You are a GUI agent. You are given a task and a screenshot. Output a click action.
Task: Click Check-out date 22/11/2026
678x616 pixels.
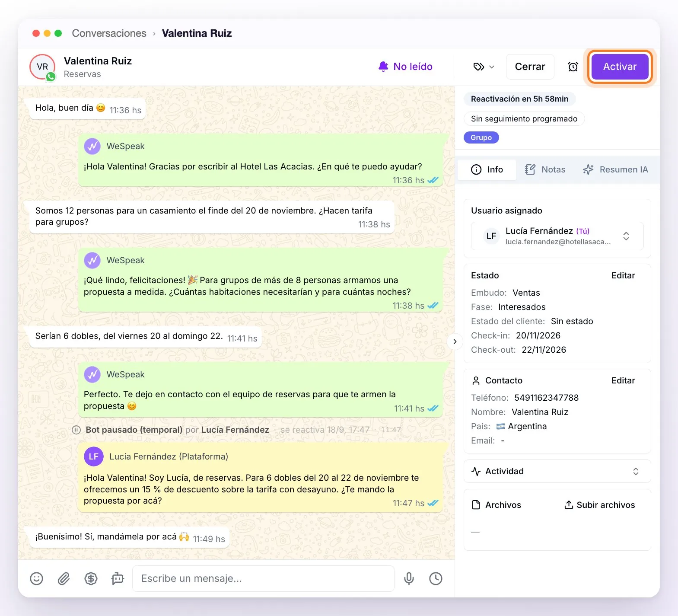pos(544,350)
